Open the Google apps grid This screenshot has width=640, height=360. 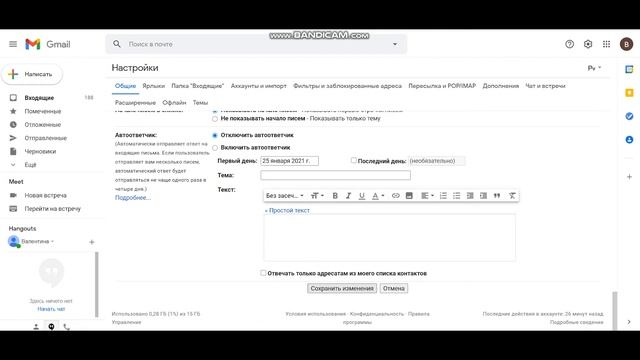point(607,44)
